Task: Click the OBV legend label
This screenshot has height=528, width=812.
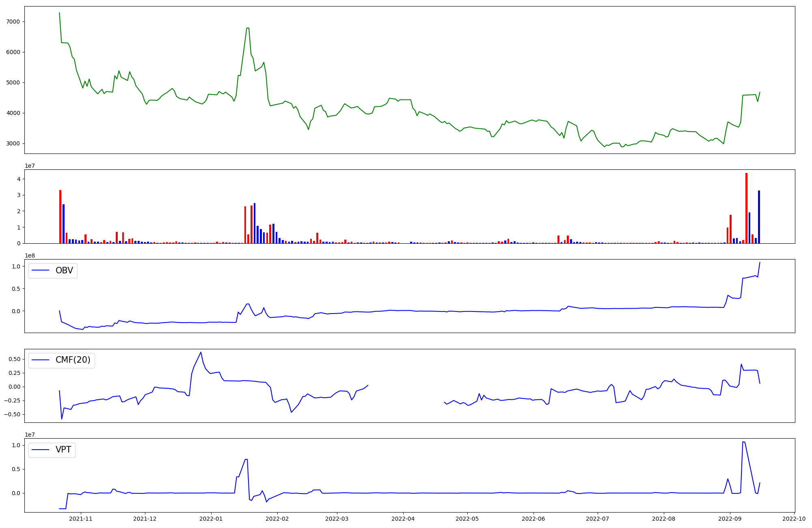Action: point(64,270)
